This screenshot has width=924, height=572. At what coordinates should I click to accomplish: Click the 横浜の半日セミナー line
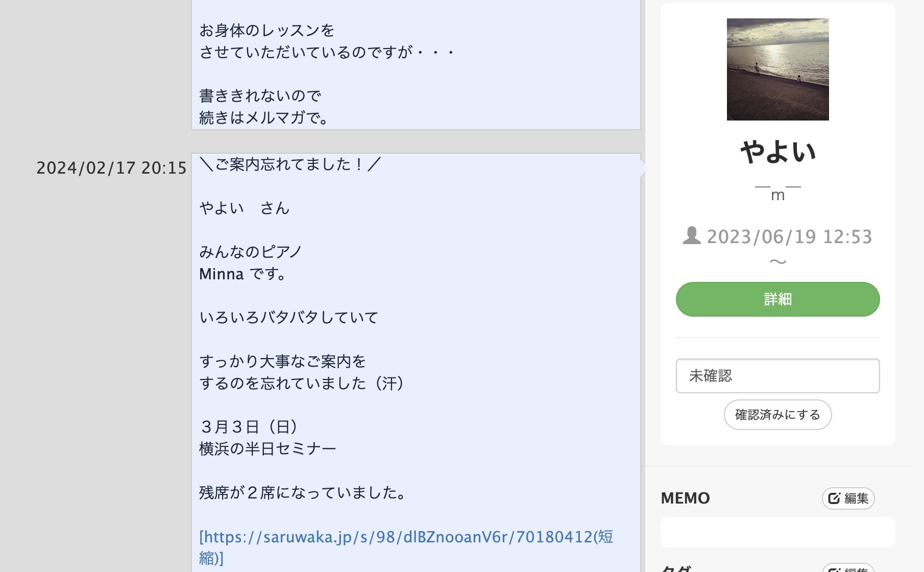268,449
